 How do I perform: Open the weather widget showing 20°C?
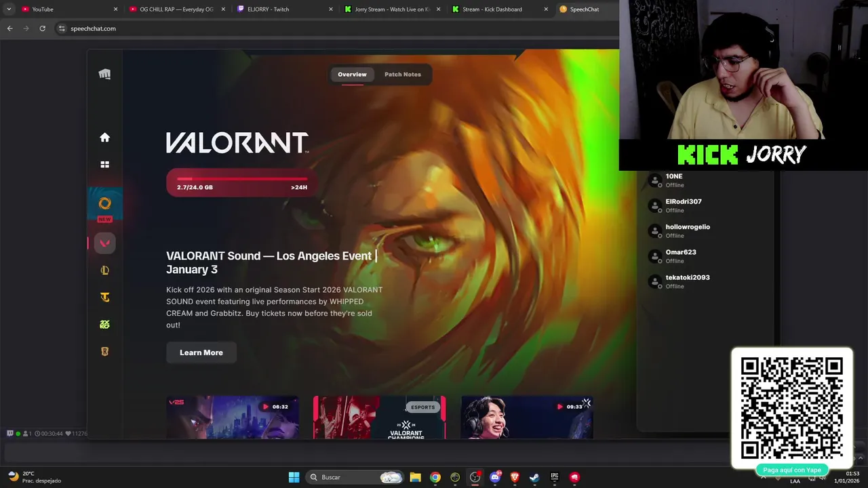click(35, 477)
